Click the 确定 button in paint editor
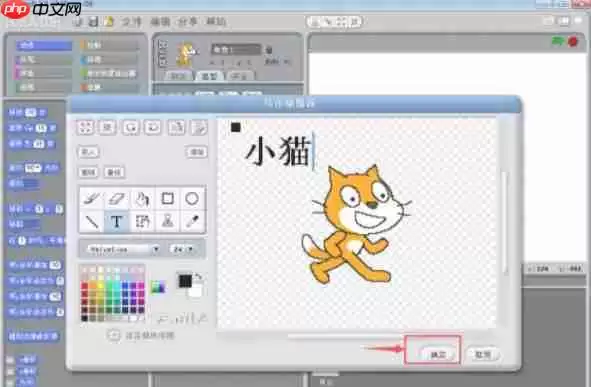Screen dimensions: 591x387 (438, 355)
